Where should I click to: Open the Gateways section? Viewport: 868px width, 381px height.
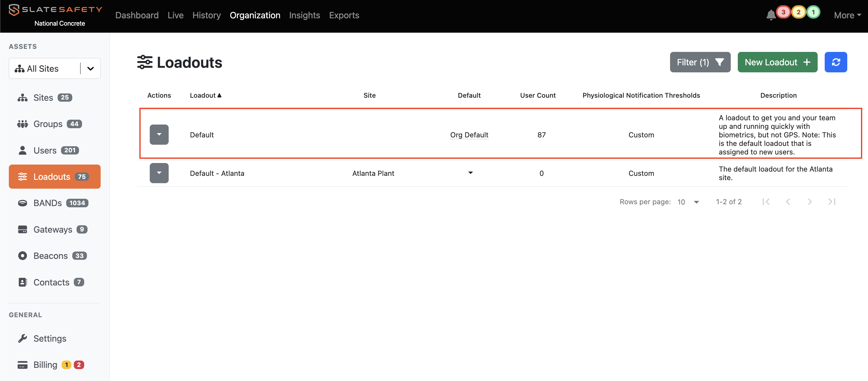tap(52, 230)
